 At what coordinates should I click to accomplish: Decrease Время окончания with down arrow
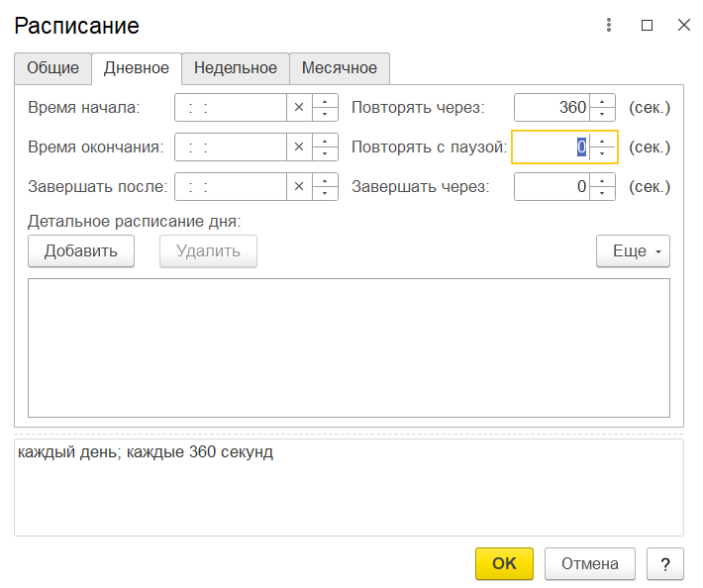(x=325, y=153)
